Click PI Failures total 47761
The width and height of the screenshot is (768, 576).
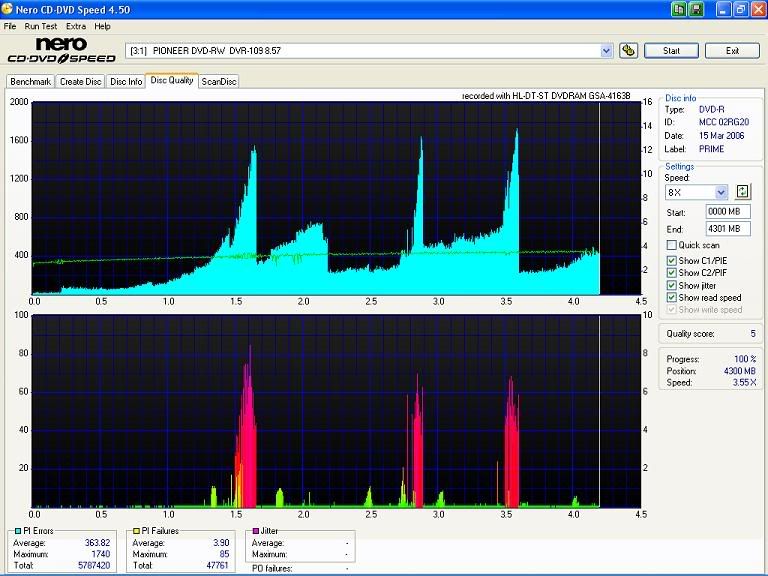217,565
